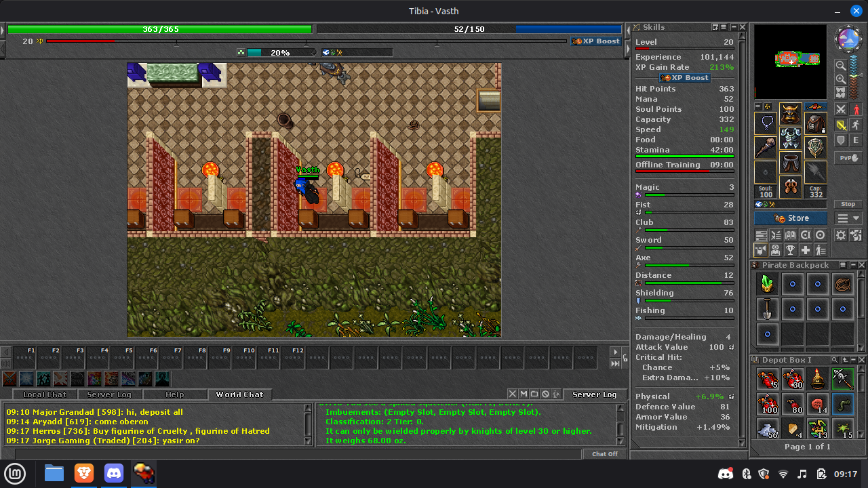Screen dimensions: 868x488
Task: Toggle PvP mode button
Action: coord(848,158)
